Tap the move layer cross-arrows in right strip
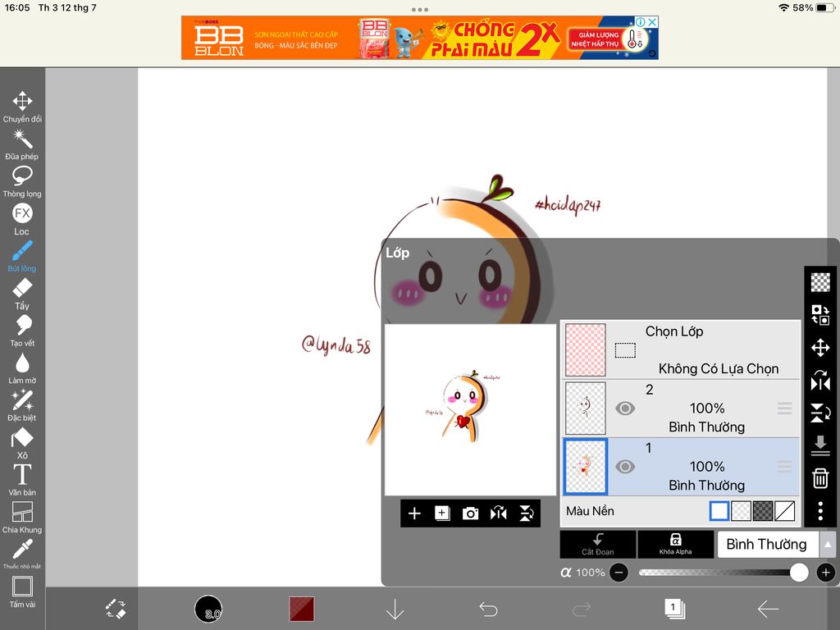Image resolution: width=840 pixels, height=630 pixels. (820, 348)
